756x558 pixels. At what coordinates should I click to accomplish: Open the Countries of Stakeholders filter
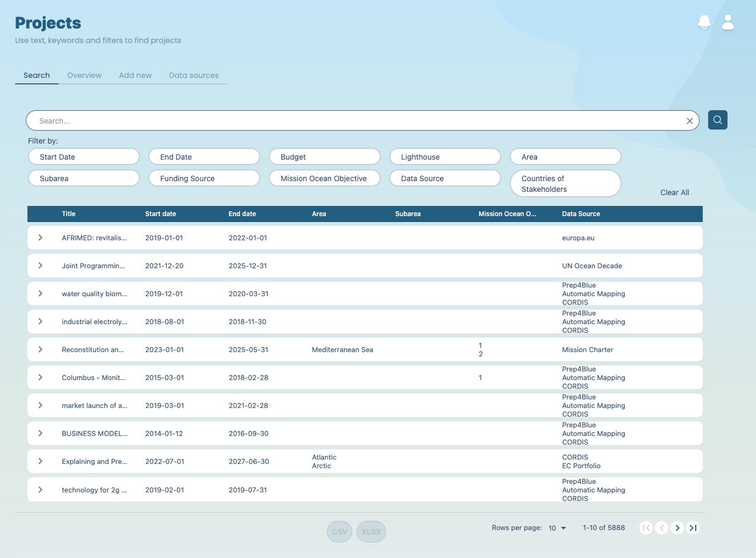point(566,184)
